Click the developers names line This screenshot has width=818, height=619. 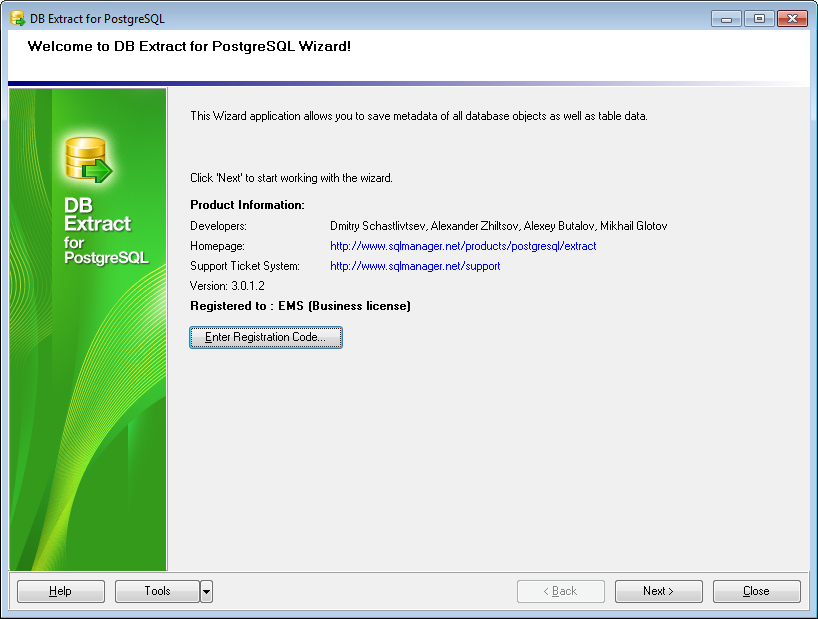499,226
